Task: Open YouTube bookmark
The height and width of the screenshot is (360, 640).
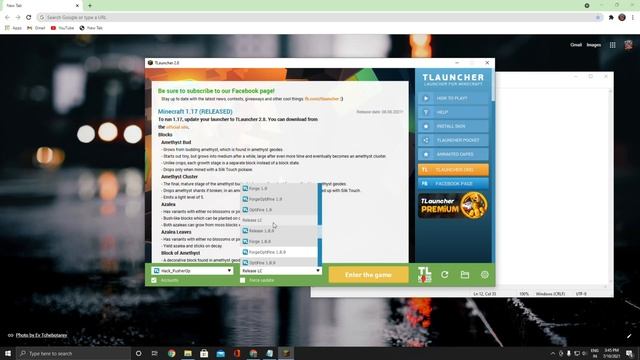Action: (62, 28)
